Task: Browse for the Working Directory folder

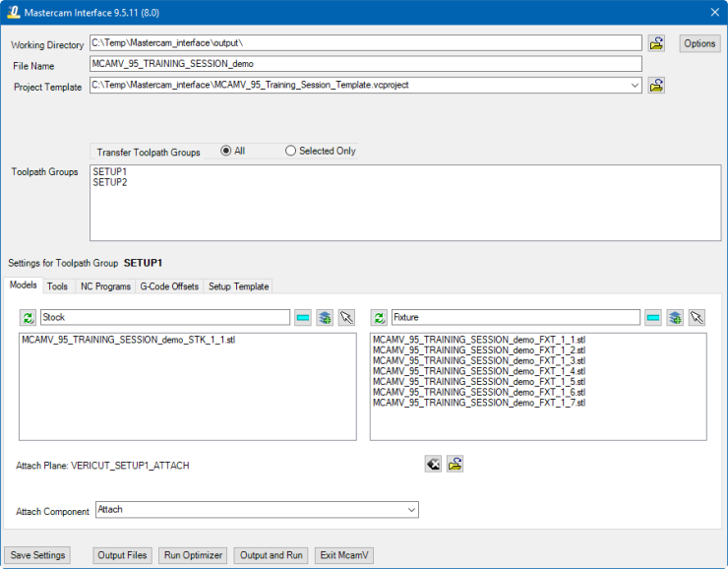Action: (656, 43)
